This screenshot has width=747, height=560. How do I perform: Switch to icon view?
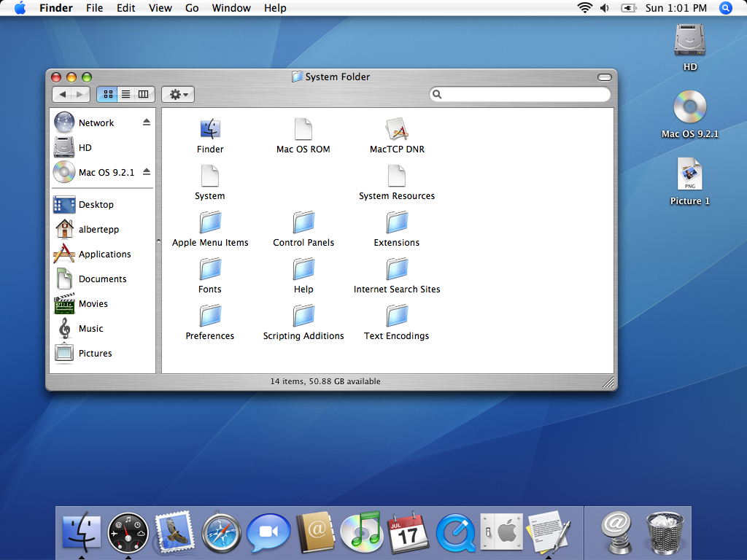pyautogui.click(x=108, y=94)
